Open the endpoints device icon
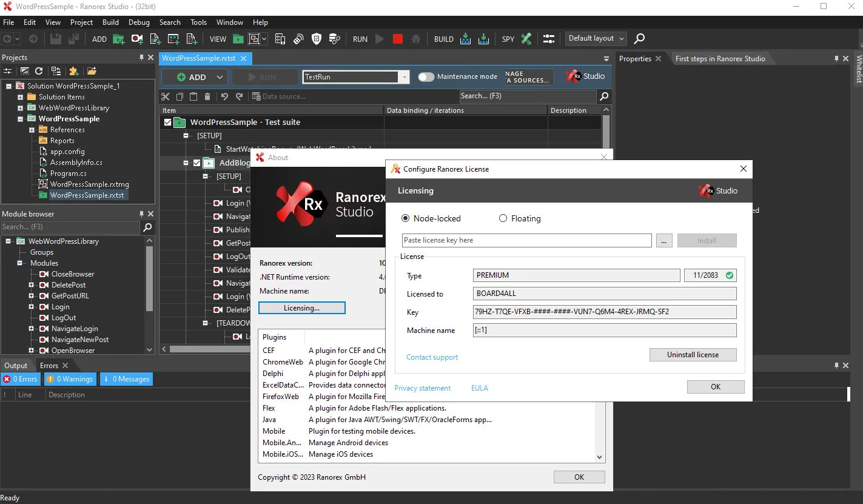 280,39
